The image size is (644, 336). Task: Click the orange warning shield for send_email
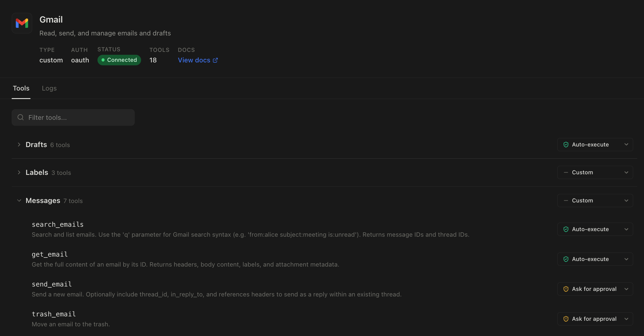(x=566, y=289)
